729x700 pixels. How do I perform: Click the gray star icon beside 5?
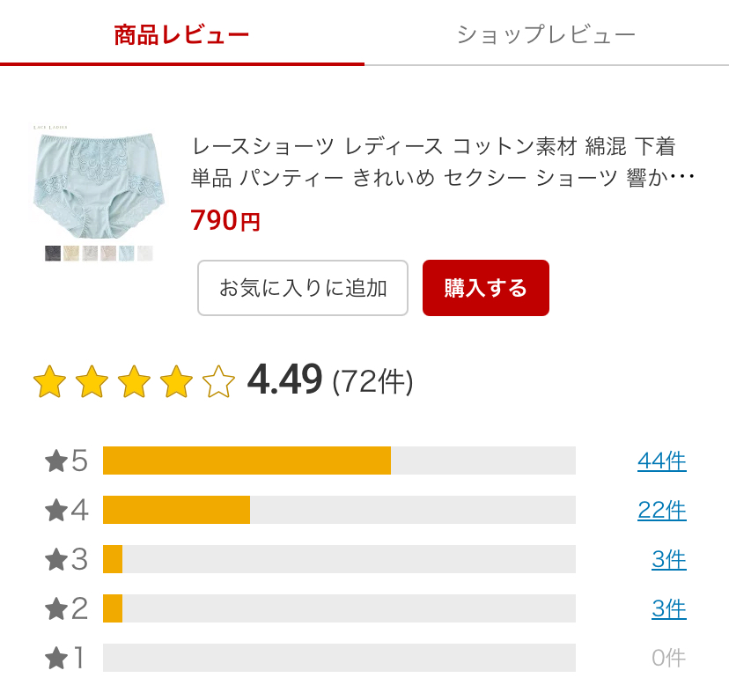tap(56, 461)
